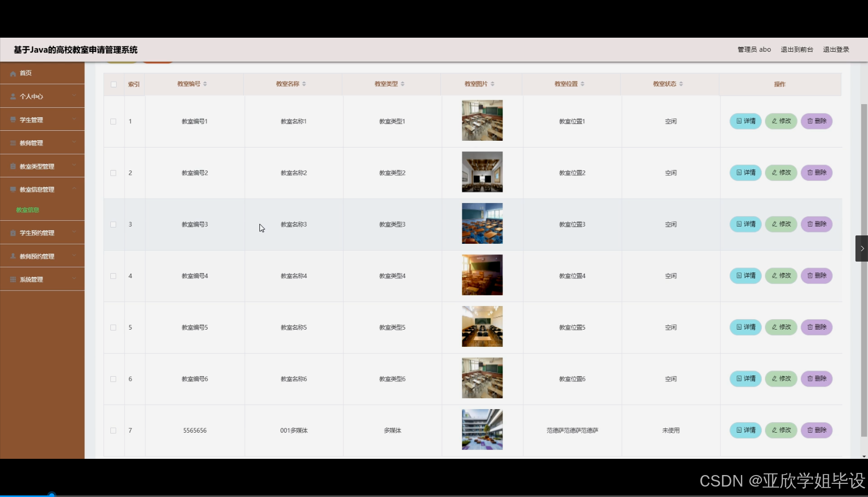Viewport: 868px width, 497px height.
Task: Open the 学生管理 sidebar menu
Action: tap(42, 120)
